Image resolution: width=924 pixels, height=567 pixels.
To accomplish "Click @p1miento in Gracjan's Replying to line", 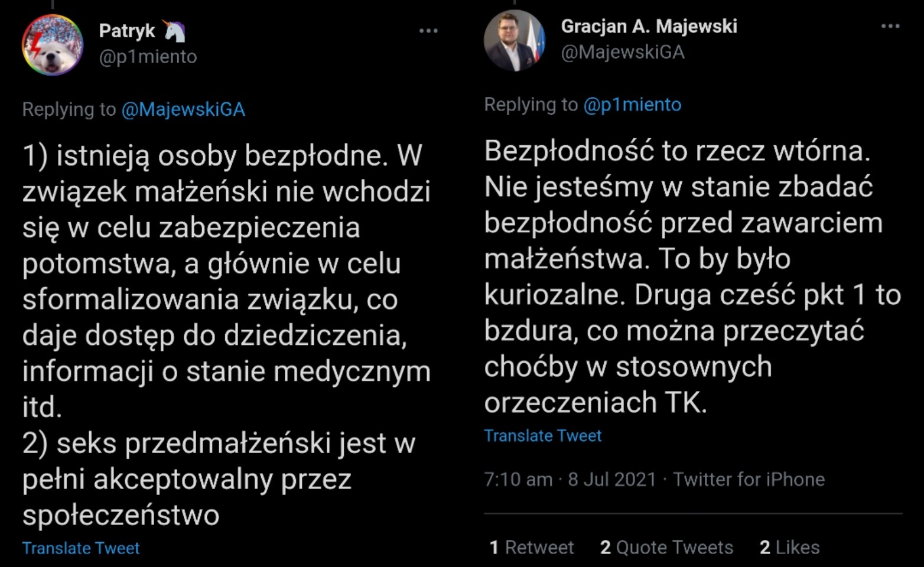I will tap(632, 105).
